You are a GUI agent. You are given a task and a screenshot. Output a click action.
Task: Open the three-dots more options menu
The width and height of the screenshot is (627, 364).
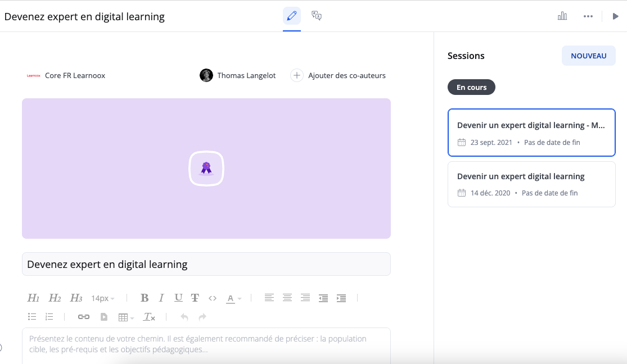click(x=588, y=16)
